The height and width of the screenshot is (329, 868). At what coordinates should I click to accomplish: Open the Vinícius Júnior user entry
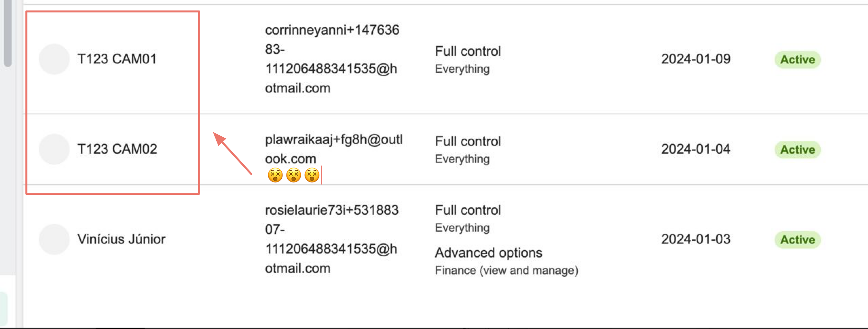click(121, 239)
